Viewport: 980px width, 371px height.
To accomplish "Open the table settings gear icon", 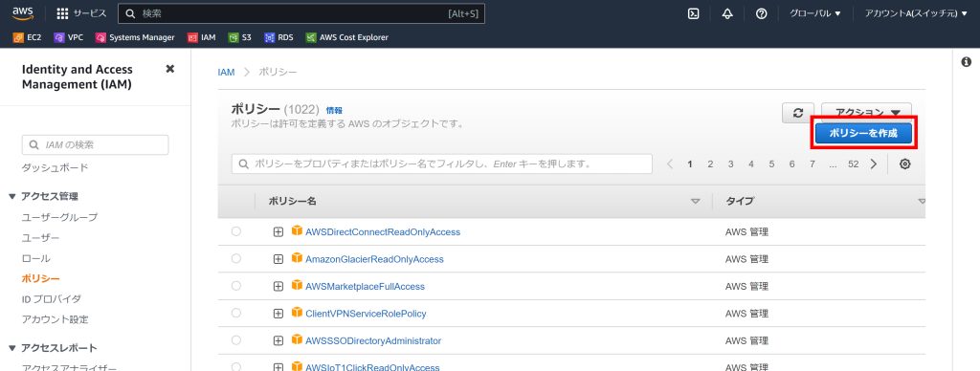I will tap(905, 164).
